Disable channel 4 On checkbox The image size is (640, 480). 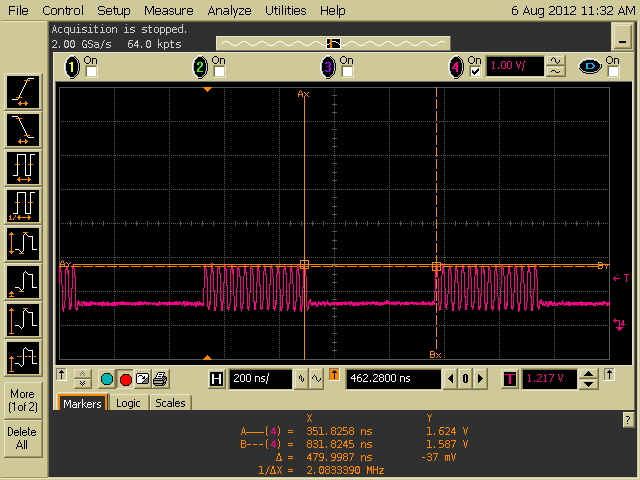[475, 72]
